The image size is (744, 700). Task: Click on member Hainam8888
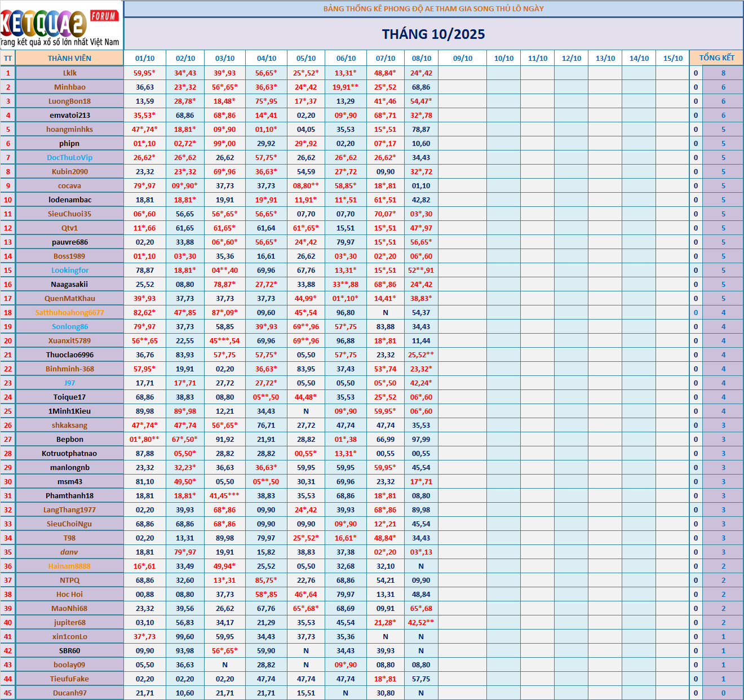click(x=70, y=566)
